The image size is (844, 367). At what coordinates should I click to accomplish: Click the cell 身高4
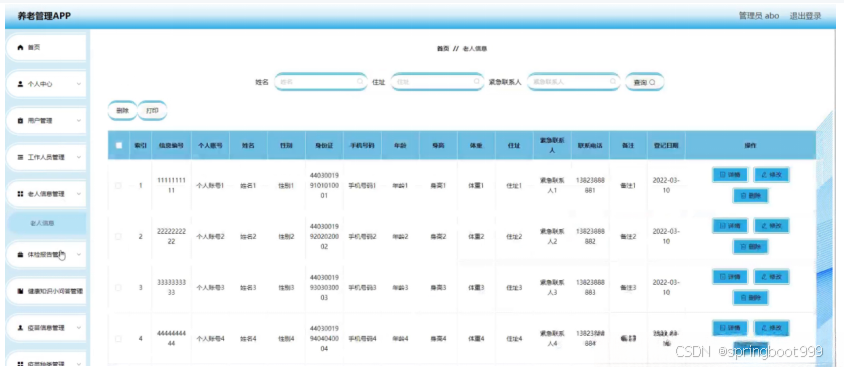(438, 339)
